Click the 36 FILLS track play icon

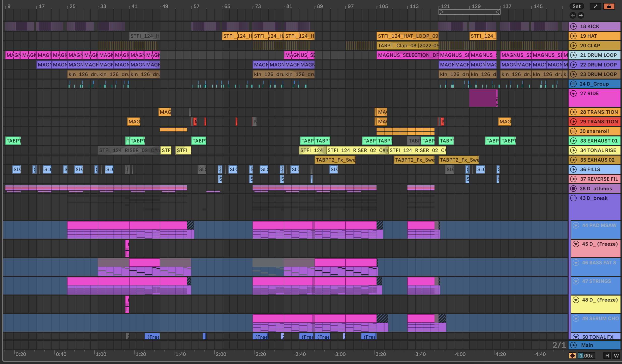tap(573, 169)
